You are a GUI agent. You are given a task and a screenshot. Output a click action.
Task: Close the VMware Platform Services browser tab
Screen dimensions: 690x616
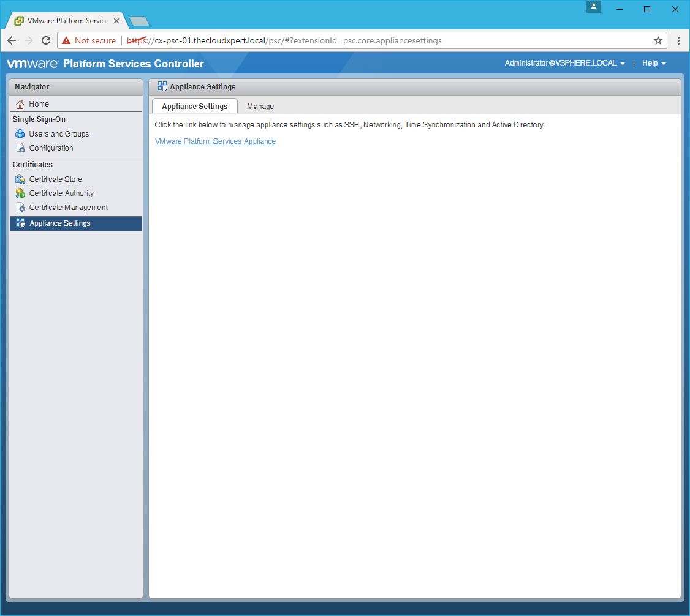(x=116, y=21)
